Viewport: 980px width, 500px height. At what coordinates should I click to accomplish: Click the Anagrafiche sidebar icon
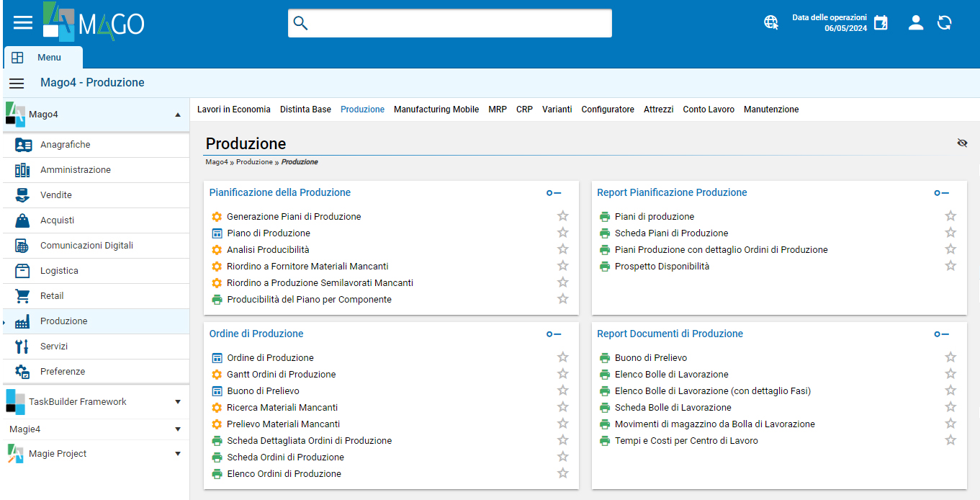point(23,145)
